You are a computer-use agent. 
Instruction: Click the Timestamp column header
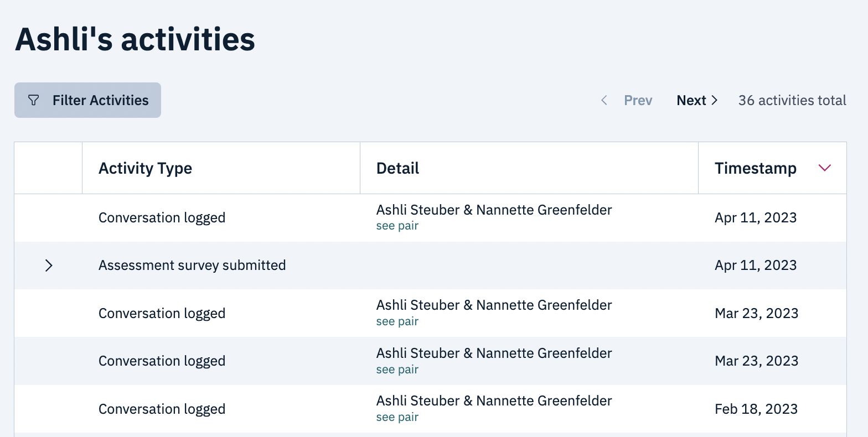tap(756, 168)
